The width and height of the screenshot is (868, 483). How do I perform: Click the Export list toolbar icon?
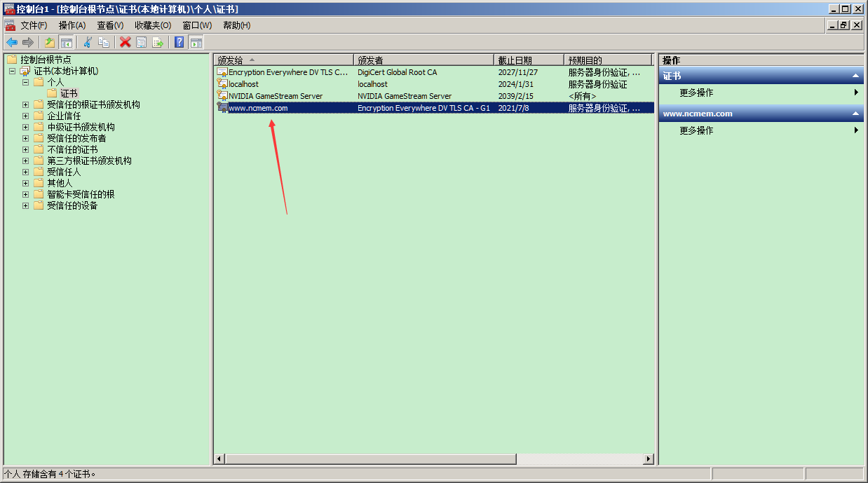pos(158,42)
